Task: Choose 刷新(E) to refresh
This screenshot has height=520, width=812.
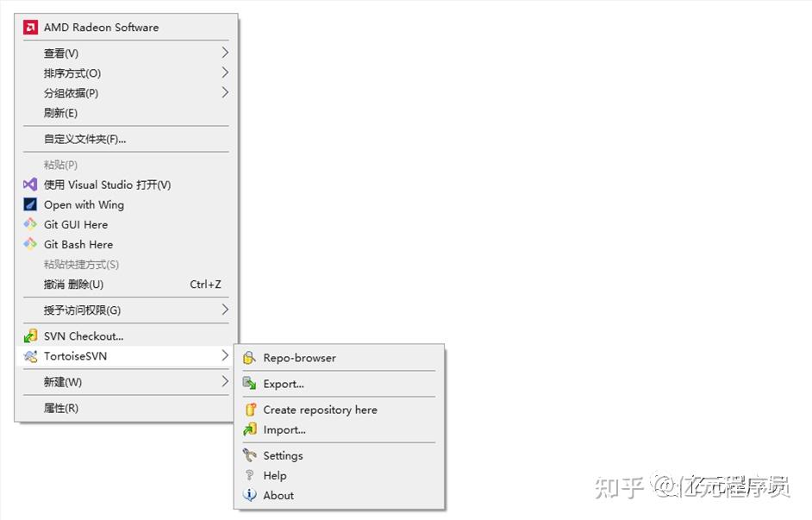Action: (x=127, y=113)
